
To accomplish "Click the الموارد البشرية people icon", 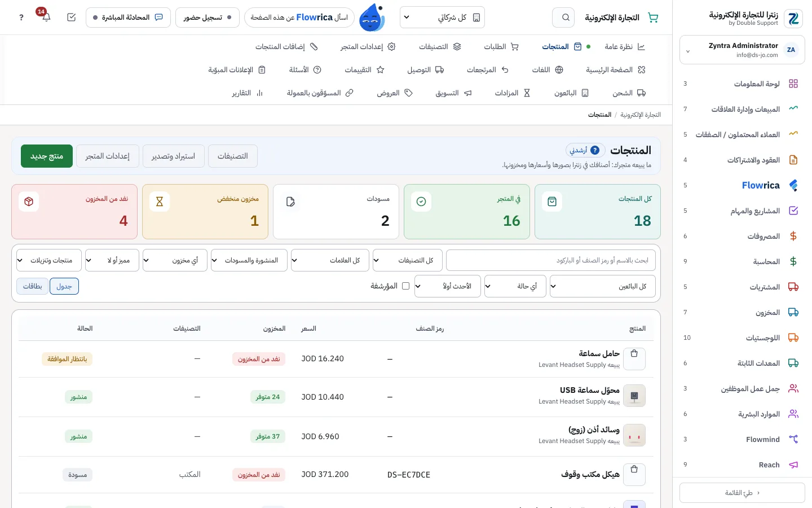I will (793, 414).
